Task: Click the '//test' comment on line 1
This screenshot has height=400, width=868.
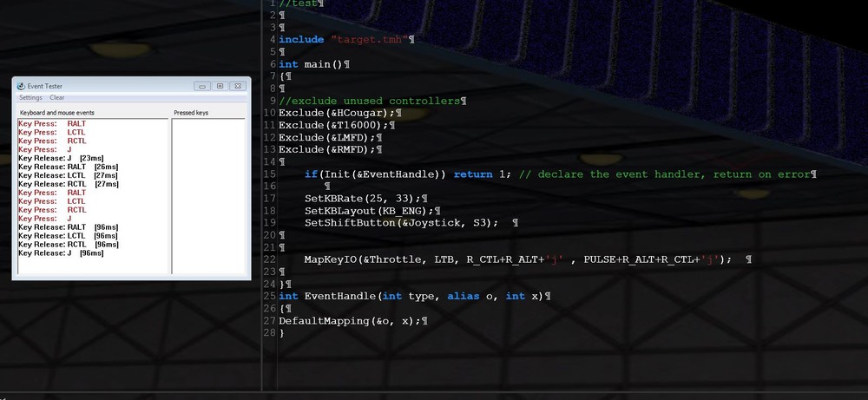Action: 299,3
